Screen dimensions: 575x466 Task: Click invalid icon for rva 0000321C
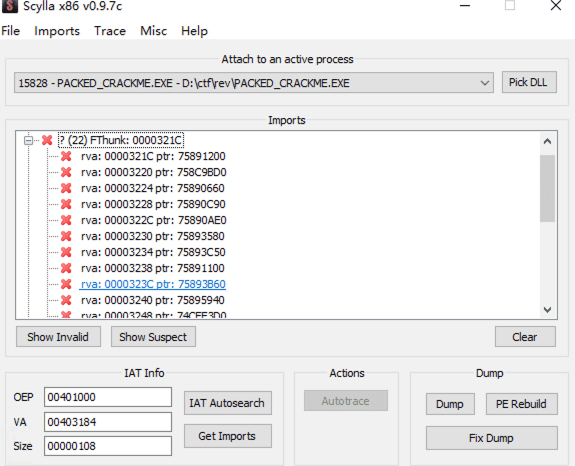(66, 156)
